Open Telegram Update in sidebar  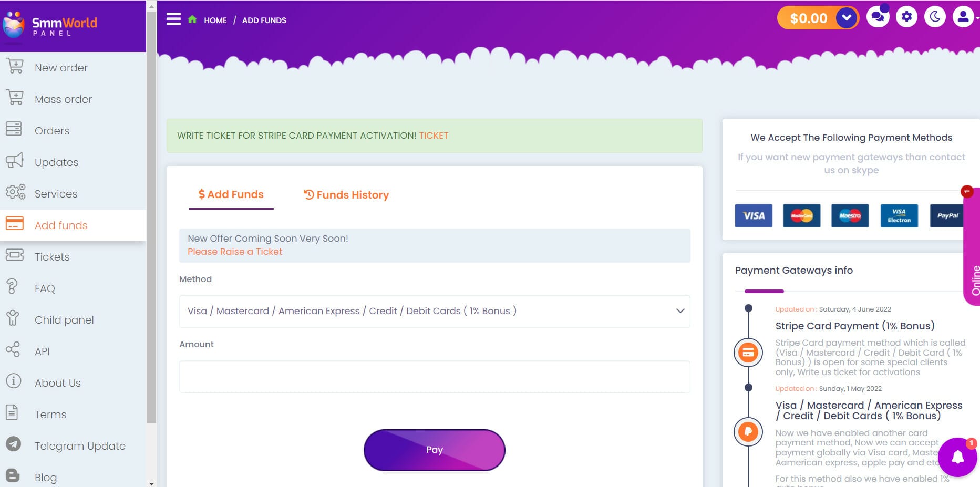click(80, 446)
